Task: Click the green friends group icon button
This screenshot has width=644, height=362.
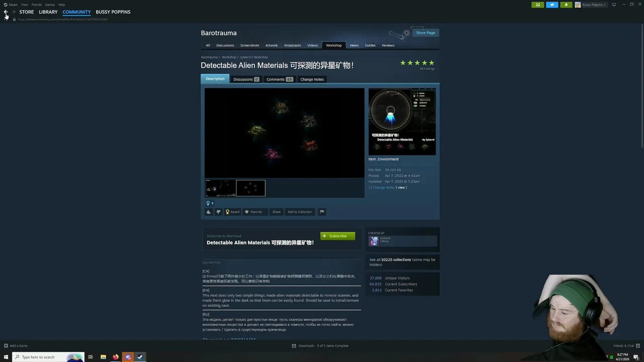Action: (x=538, y=5)
